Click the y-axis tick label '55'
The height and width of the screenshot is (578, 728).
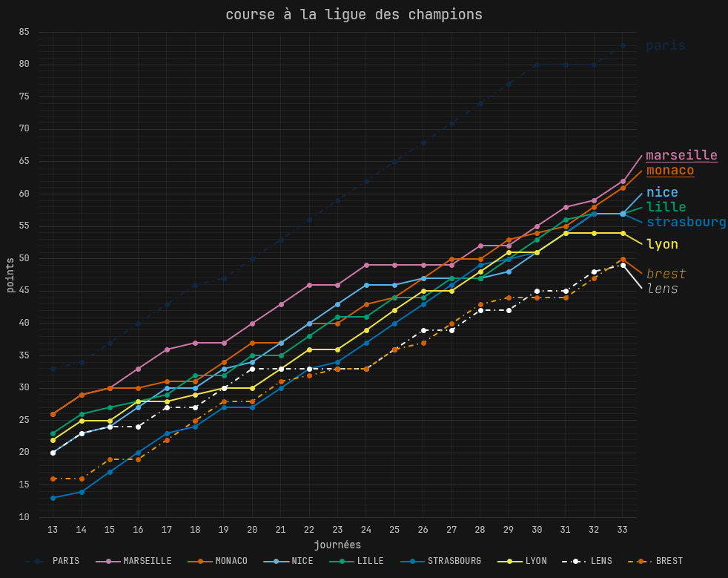tap(24, 226)
